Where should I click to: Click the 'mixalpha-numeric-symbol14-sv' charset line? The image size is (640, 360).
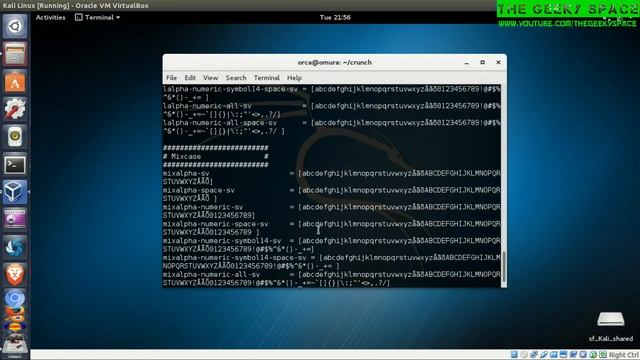coord(331,245)
